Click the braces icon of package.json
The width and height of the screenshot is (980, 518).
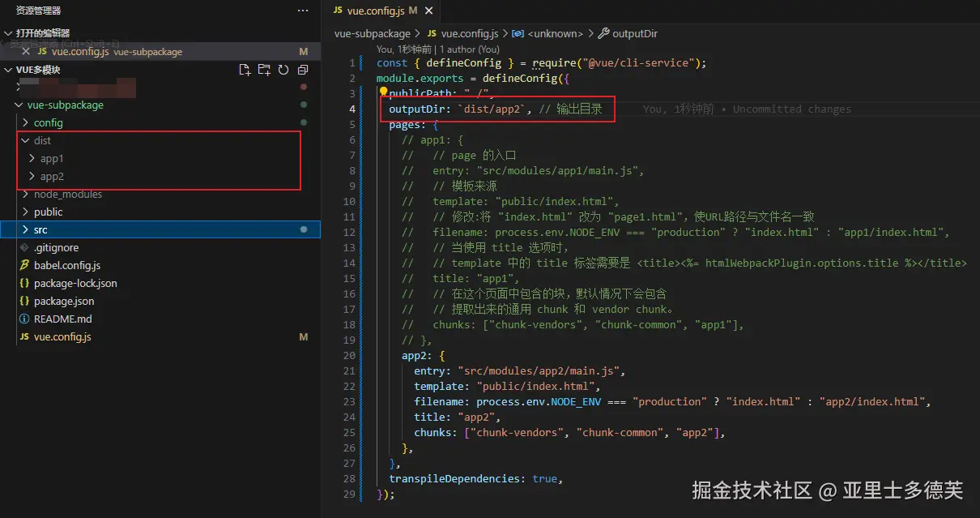(24, 301)
